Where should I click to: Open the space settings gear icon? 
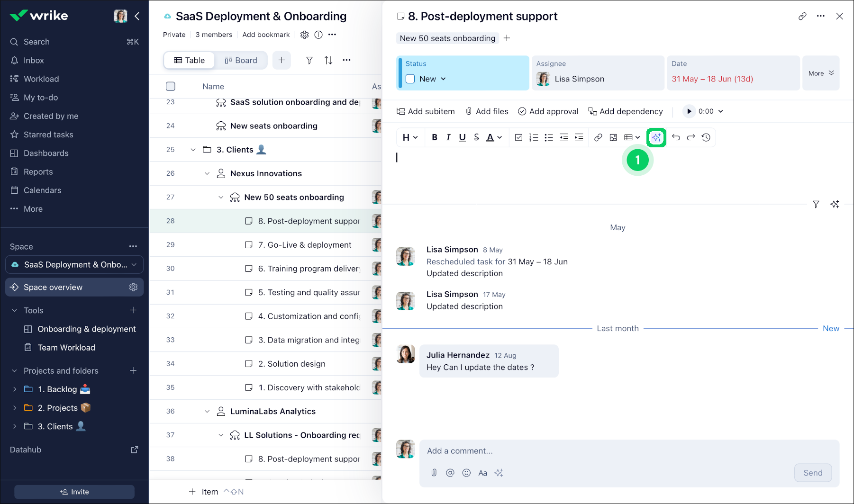click(304, 35)
